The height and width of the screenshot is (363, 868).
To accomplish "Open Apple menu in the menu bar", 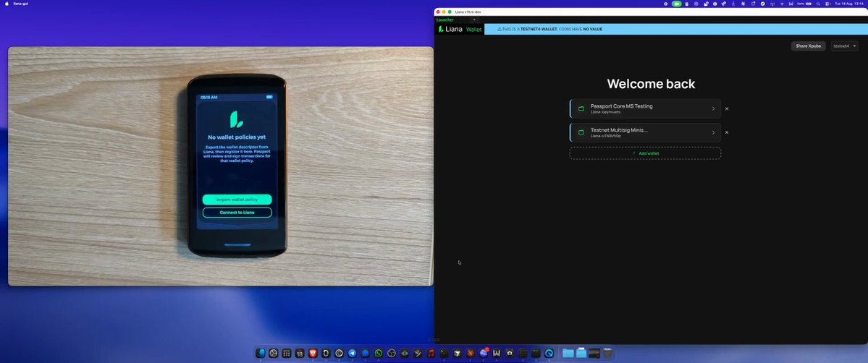I will pyautogui.click(x=6, y=4).
